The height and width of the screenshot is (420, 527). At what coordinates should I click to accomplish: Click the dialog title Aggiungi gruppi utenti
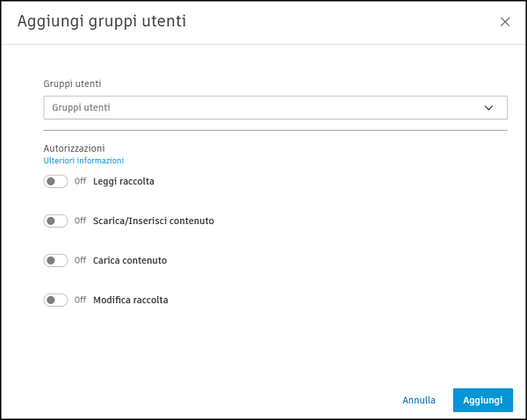tap(102, 20)
